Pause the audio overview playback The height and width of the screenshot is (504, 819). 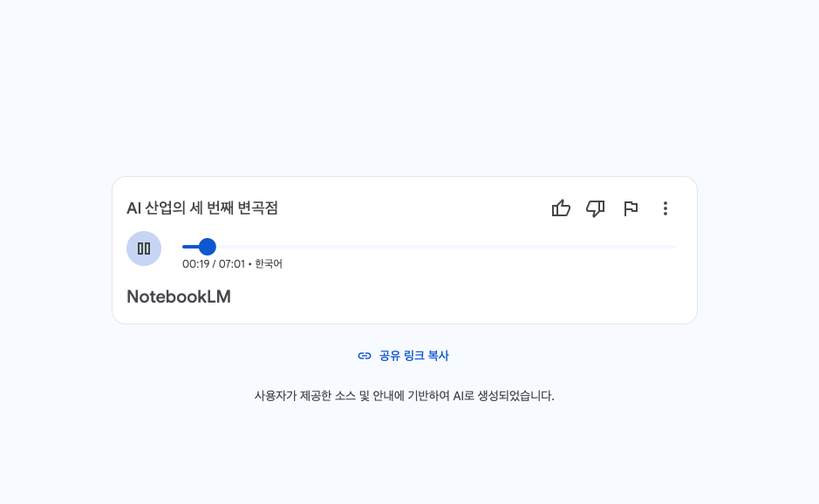(x=144, y=249)
